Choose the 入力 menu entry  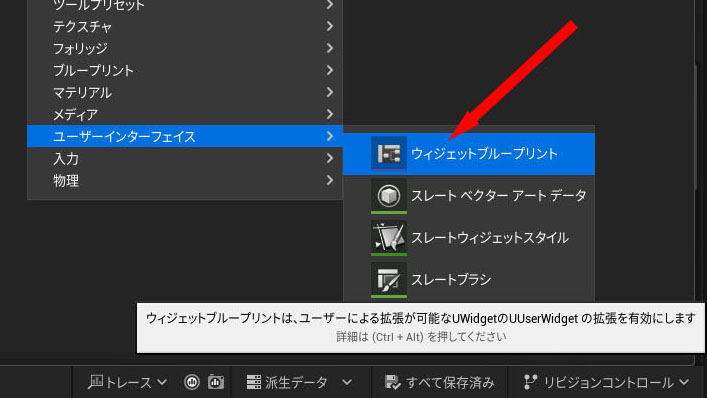coord(185,159)
